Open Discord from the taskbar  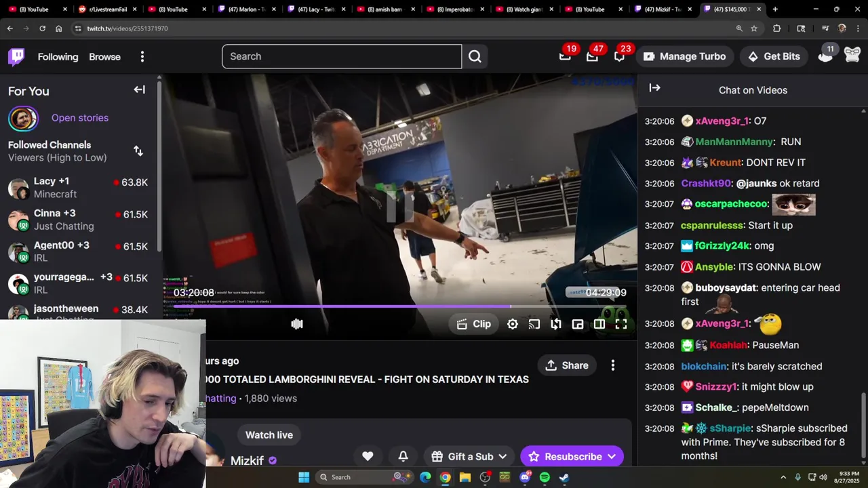[x=525, y=477]
